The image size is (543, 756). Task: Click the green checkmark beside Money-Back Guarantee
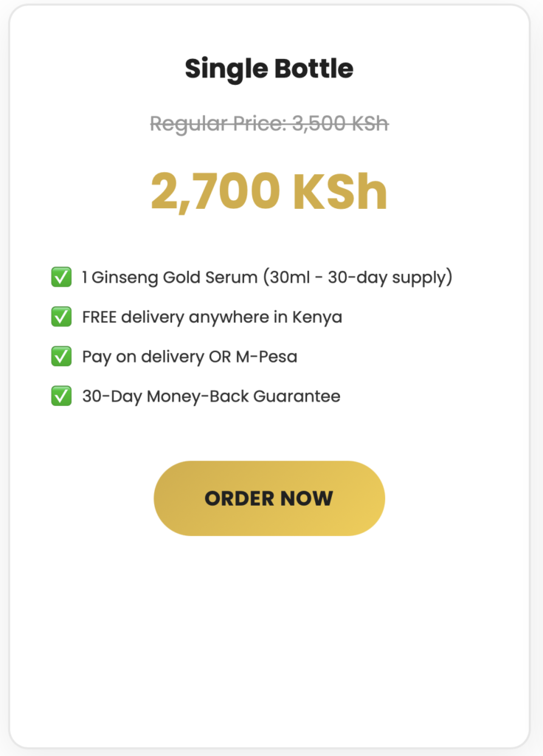pyautogui.click(x=61, y=396)
